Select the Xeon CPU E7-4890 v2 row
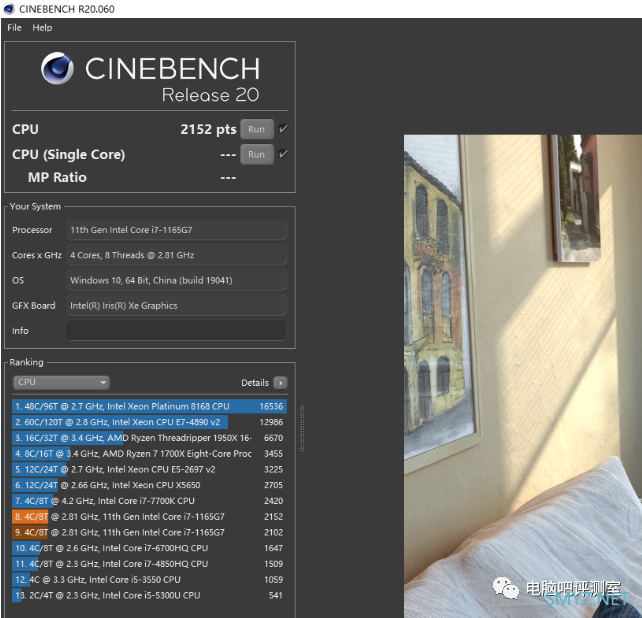This screenshot has width=642, height=618. [149, 422]
